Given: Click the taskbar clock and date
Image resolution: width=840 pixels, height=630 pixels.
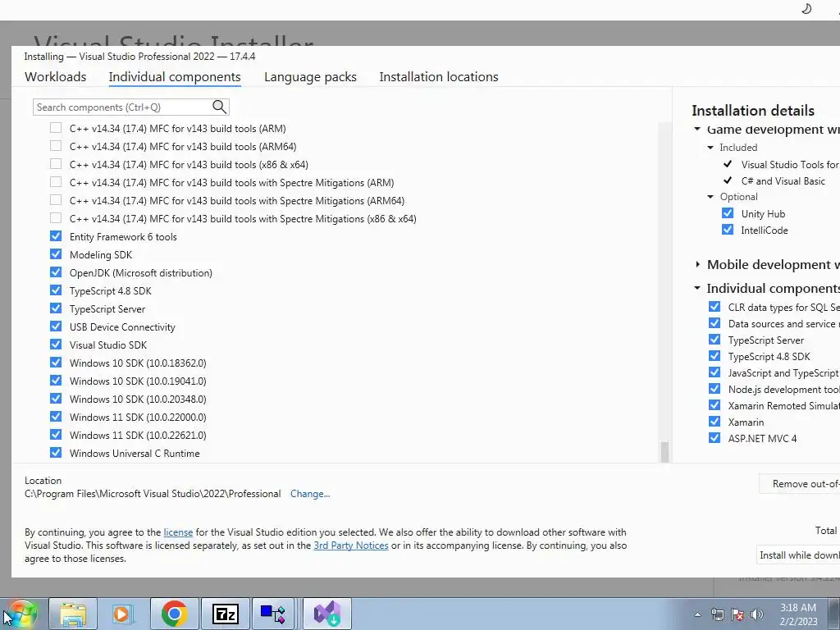Looking at the screenshot, I should click(x=798, y=614).
